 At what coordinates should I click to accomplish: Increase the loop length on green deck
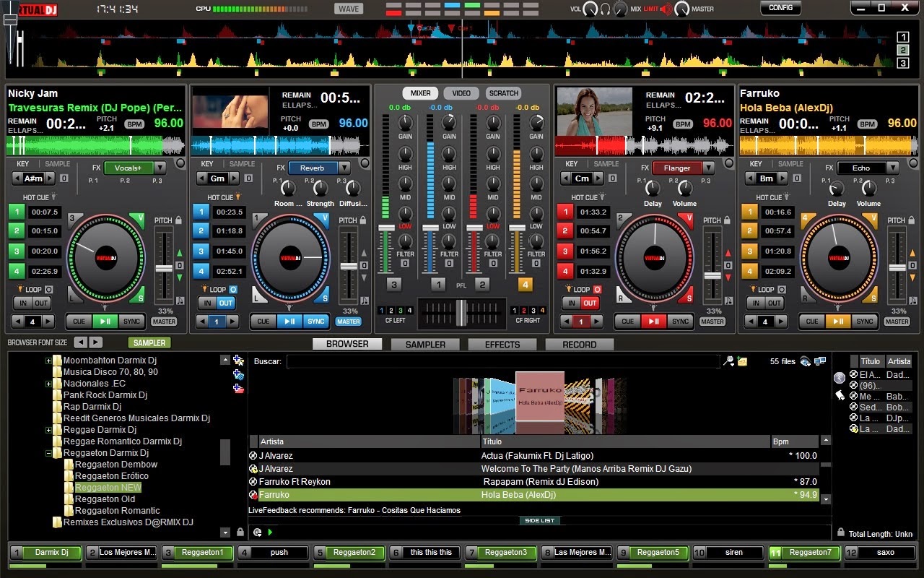pyautogui.click(x=49, y=322)
